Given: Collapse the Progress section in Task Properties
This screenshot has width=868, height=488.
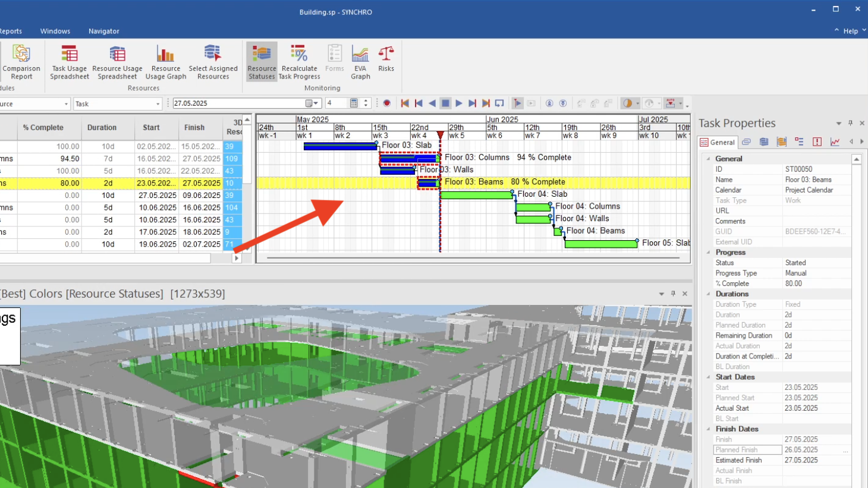Looking at the screenshot, I should [708, 253].
